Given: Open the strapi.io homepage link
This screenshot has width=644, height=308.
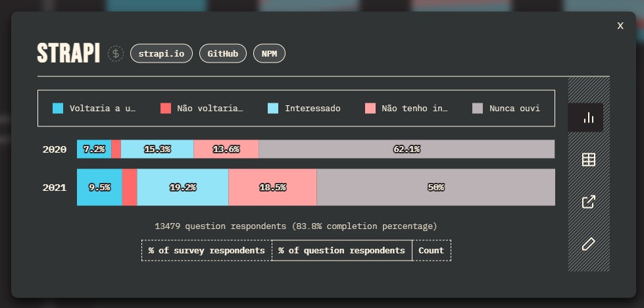Looking at the screenshot, I should pyautogui.click(x=161, y=54).
